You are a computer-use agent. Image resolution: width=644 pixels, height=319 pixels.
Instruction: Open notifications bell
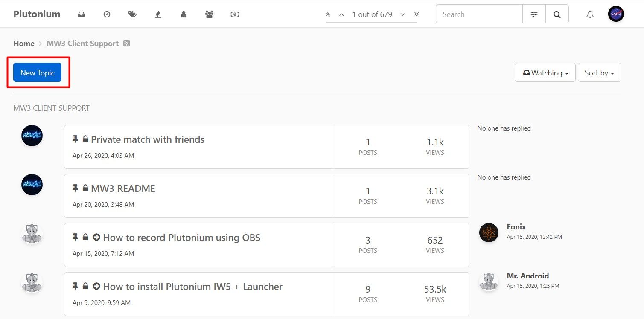click(x=590, y=14)
